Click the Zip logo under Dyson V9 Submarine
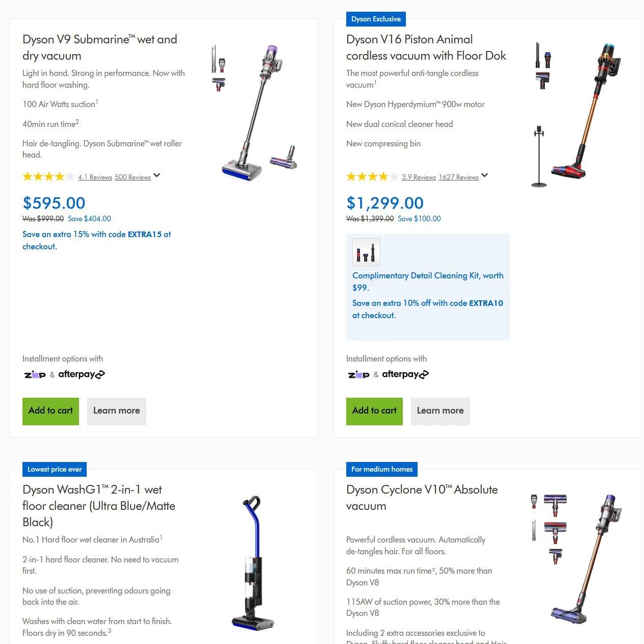 [35, 375]
